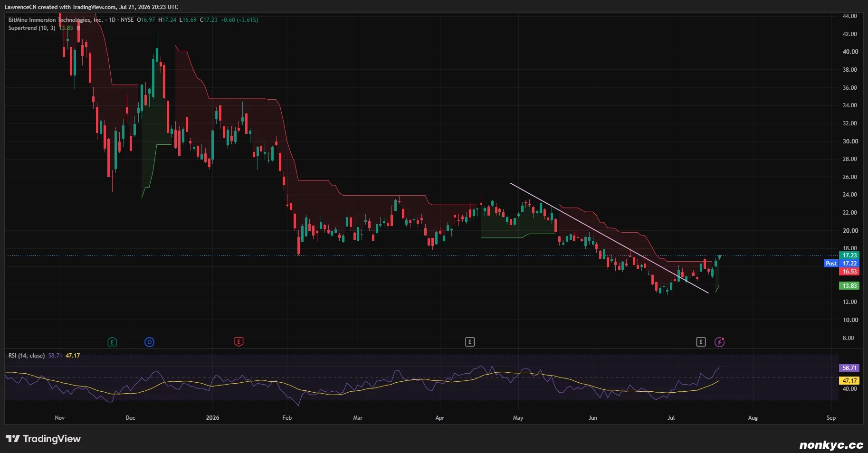868x453 pixels.
Task: Click the green 17.23 last price label on scale
Action: [x=849, y=255]
